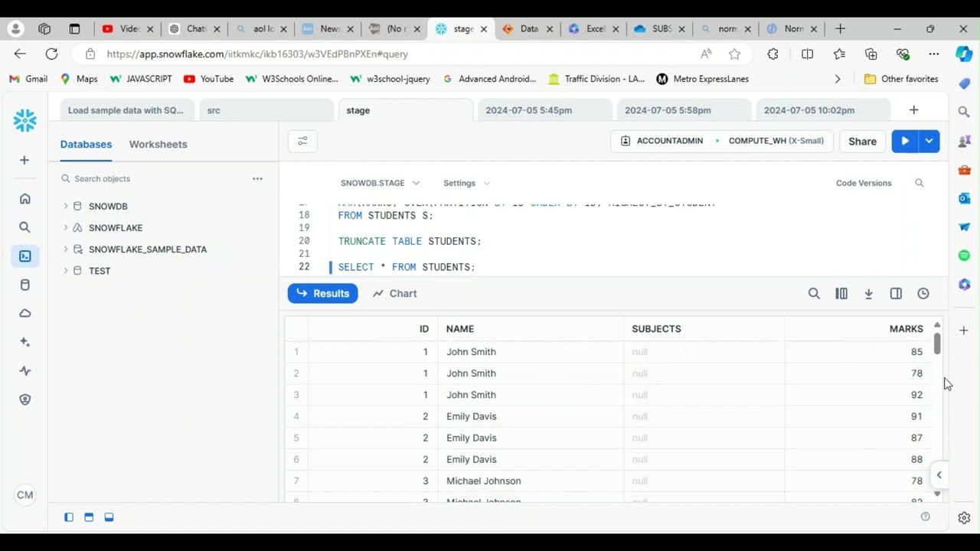This screenshot has width=980, height=551.
Task: Switch to the Databases tab
Action: coord(86,144)
